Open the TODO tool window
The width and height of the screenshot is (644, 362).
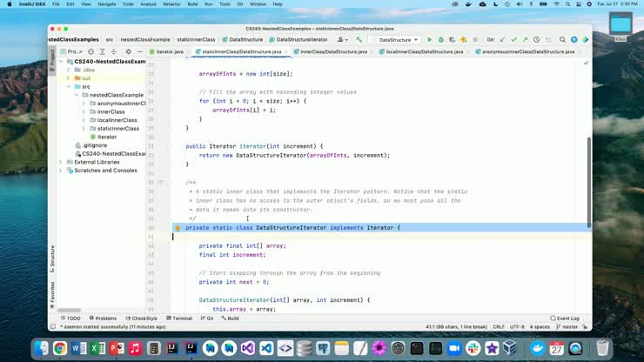pos(70,318)
